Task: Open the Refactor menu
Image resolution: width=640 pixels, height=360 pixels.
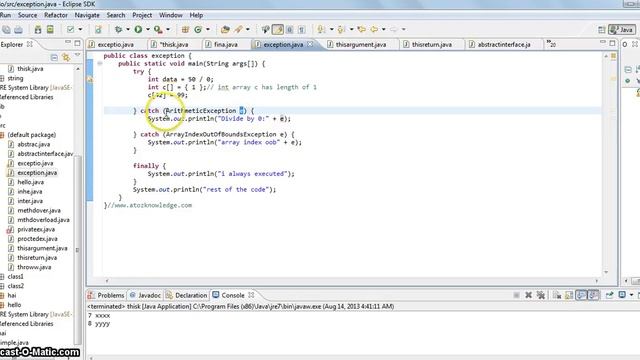Action: click(56, 15)
